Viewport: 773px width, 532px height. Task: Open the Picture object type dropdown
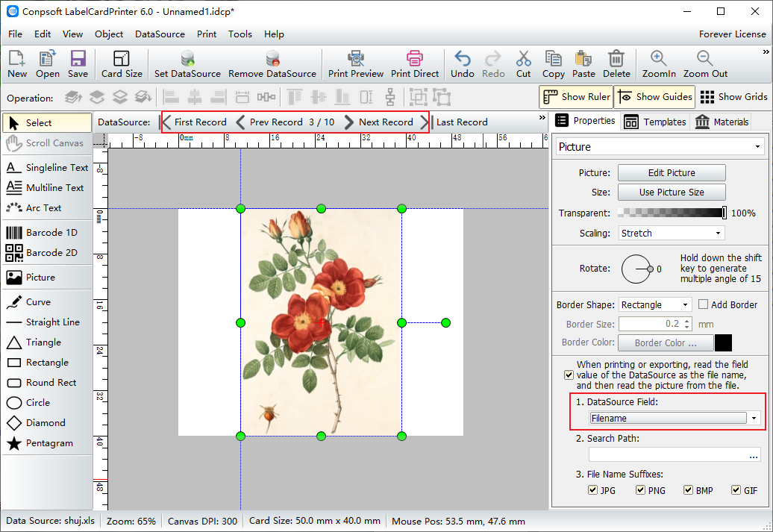660,147
